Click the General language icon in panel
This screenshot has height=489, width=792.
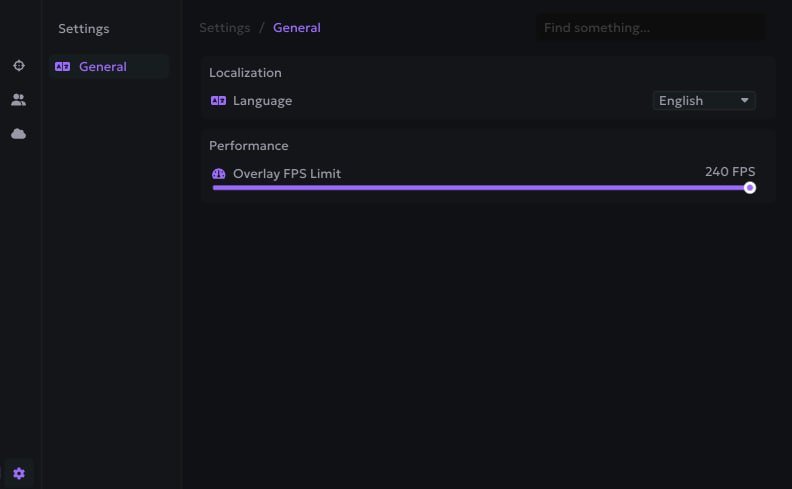pyautogui.click(x=63, y=67)
